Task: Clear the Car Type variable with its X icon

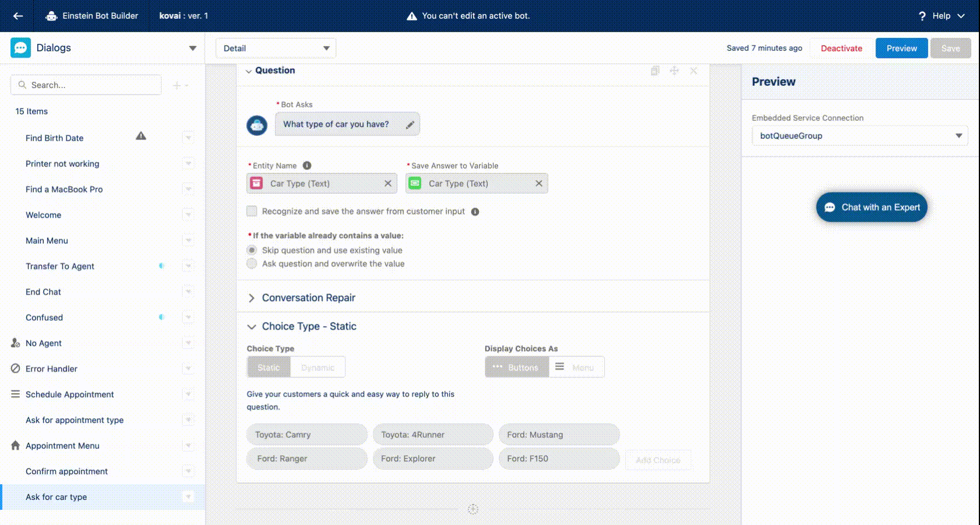Action: [538, 183]
